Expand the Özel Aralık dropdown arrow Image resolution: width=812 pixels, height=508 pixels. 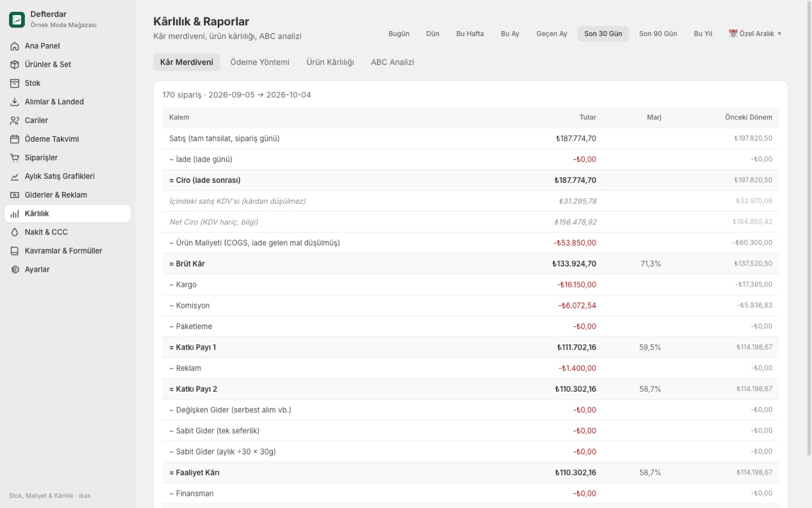click(x=780, y=34)
